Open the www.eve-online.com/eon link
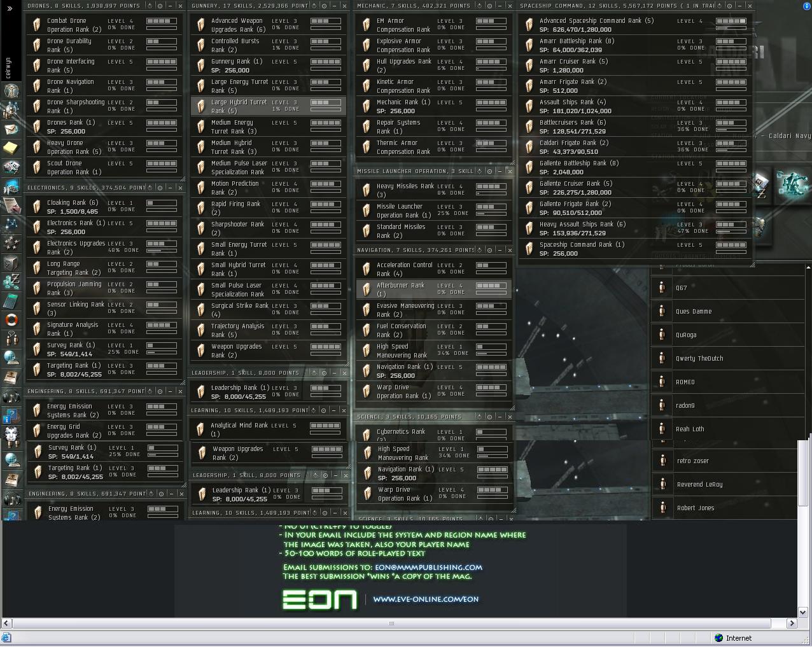The width and height of the screenshot is (812, 647). 426,599
